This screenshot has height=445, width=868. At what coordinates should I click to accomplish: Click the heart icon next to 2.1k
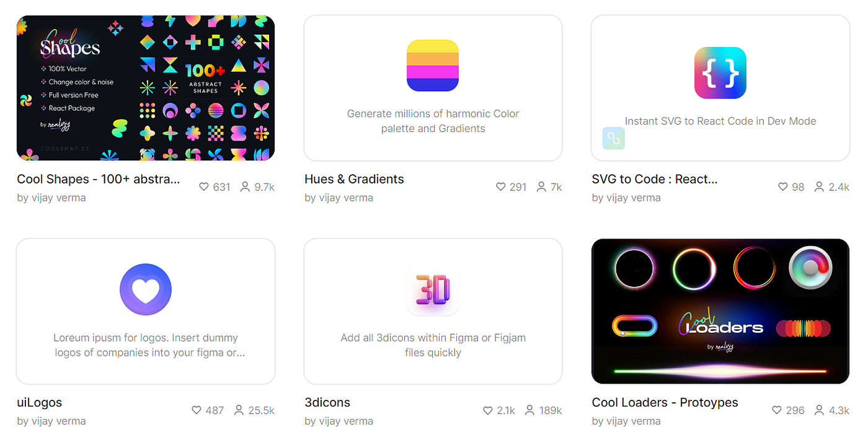click(488, 410)
